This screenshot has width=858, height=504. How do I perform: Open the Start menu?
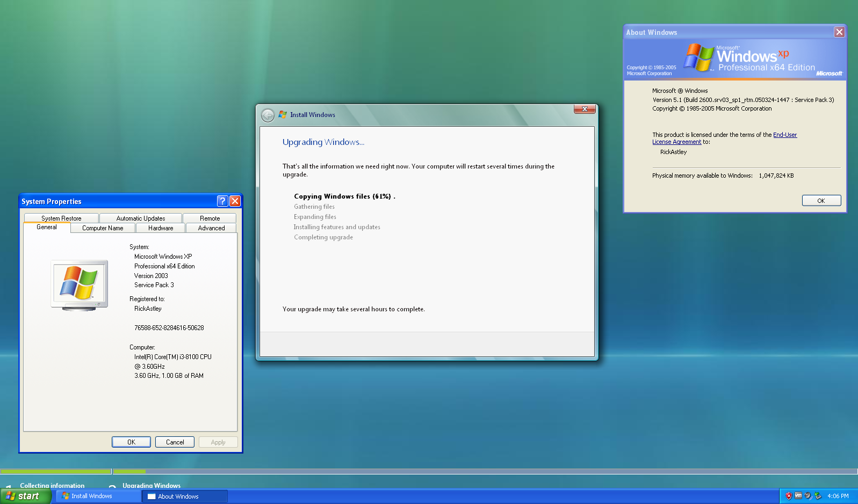pyautogui.click(x=26, y=496)
